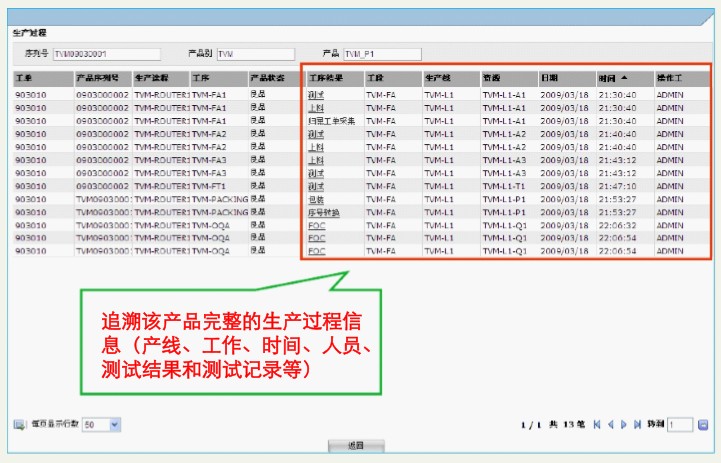Viewport: 721px width, 463px height.
Task: Go to the next page of results
Action: tap(624, 424)
